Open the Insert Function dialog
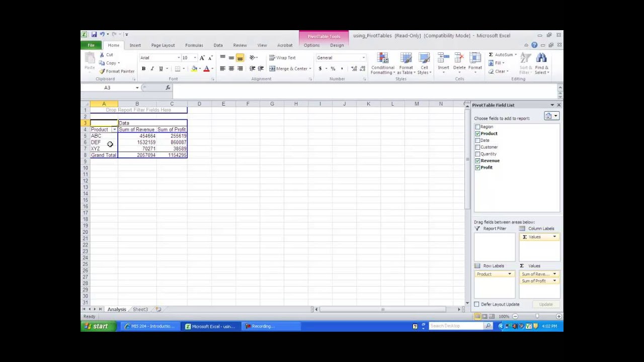Viewport: 644px width, 362px height. pyautogui.click(x=168, y=87)
